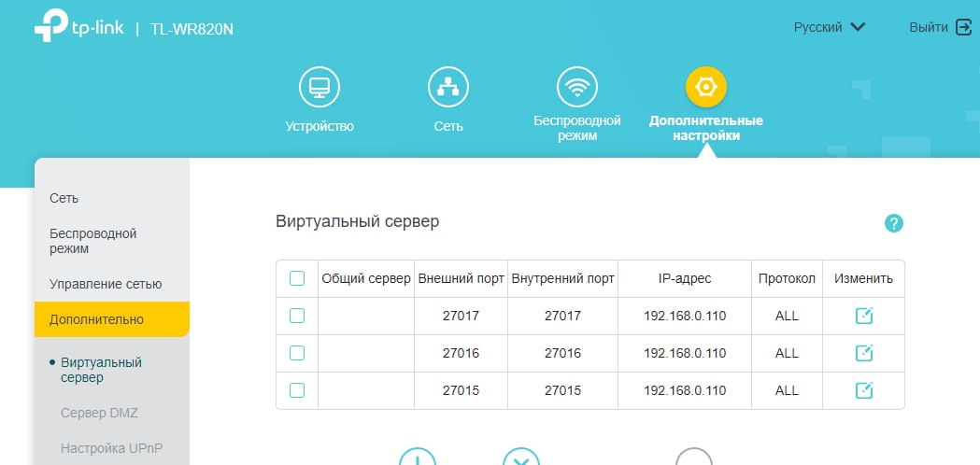
Task: Open the Сеть network icon in top navigation
Action: tap(448, 88)
